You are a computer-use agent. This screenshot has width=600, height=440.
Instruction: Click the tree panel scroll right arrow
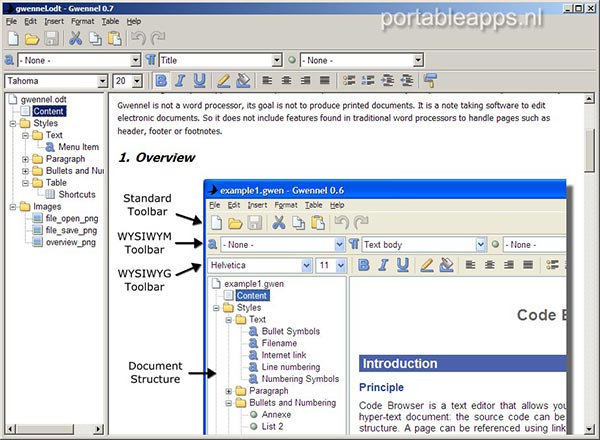98,429
